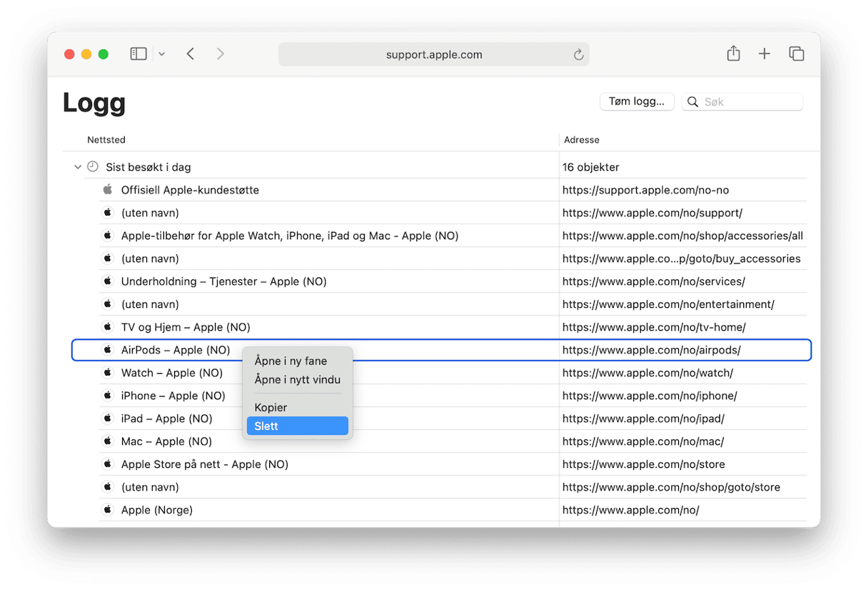This screenshot has width=868, height=590.
Task: Reload the page in address bar
Action: 578,55
